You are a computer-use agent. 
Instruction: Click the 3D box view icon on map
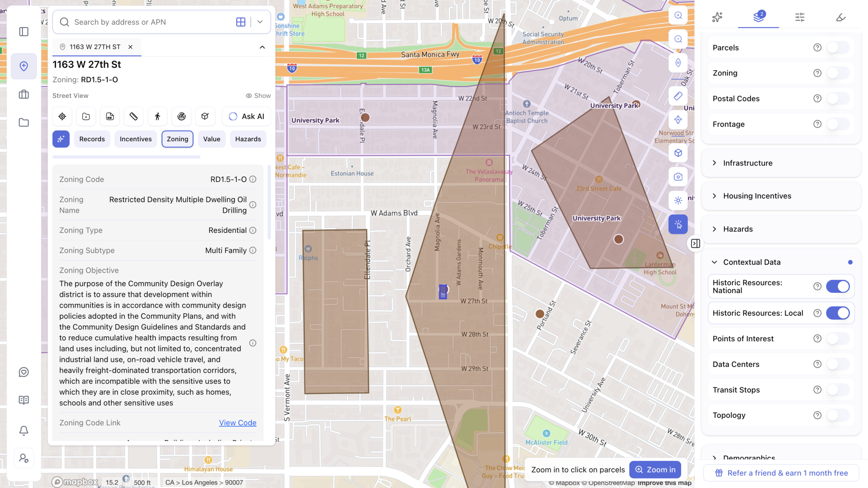pyautogui.click(x=678, y=153)
